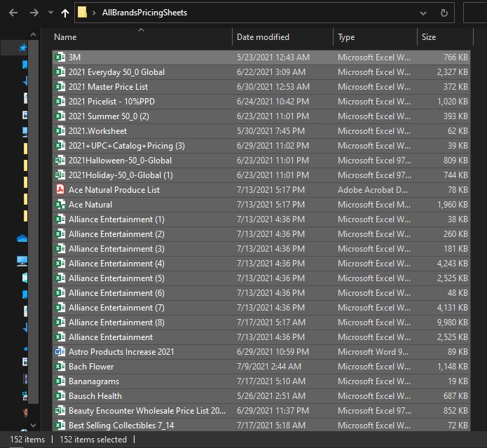This screenshot has width=487, height=448.
Task: Select file Alliance Entertainment (1)
Action: (x=261, y=219)
